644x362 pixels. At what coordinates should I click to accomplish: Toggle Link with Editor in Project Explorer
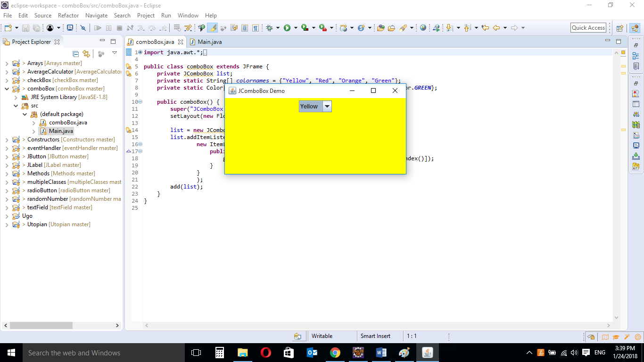(86, 54)
